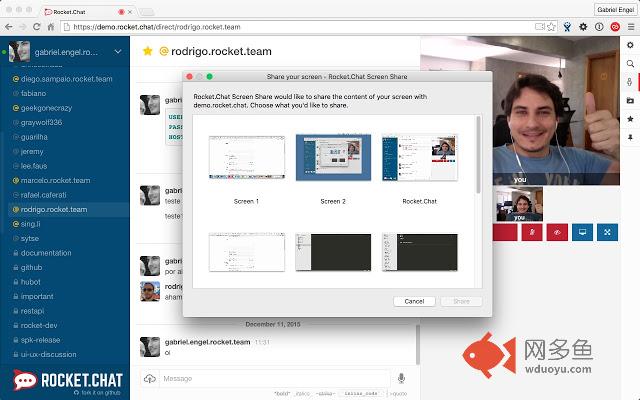The image size is (640, 400).
Task: Select the Screen 2 thumbnail to share
Action: tap(333, 158)
